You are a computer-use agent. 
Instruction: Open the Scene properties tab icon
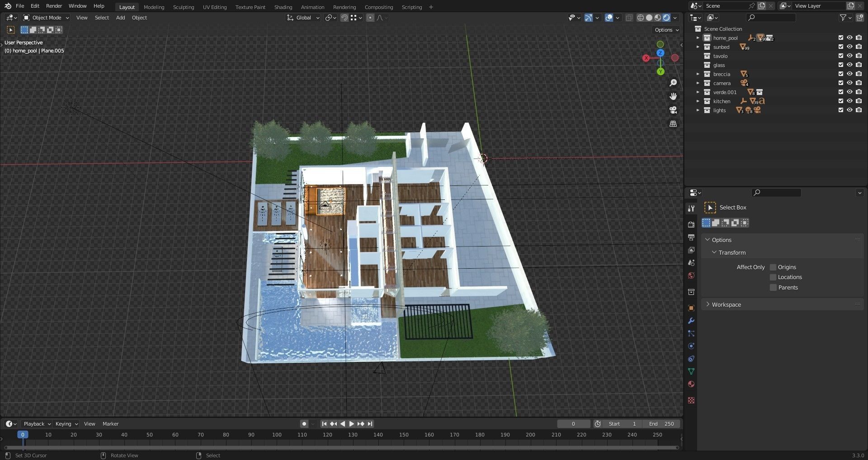691,262
